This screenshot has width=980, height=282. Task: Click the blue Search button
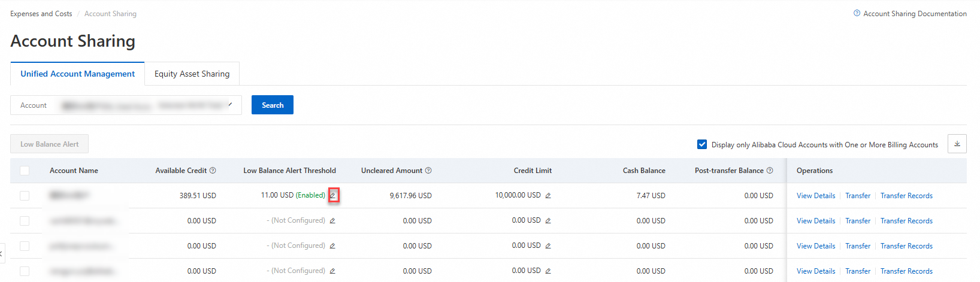click(273, 105)
